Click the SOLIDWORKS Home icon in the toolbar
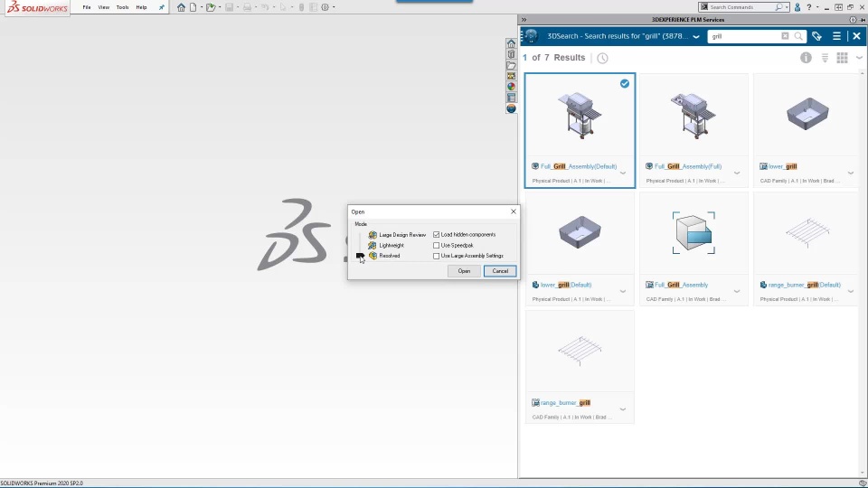The width and height of the screenshot is (868, 488). (181, 7)
